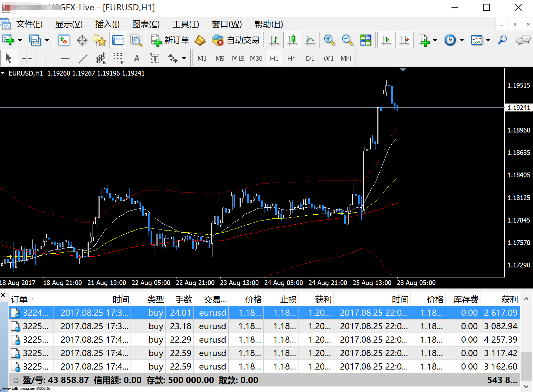
Task: Sort orders by 手数 column header
Action: tap(180, 299)
